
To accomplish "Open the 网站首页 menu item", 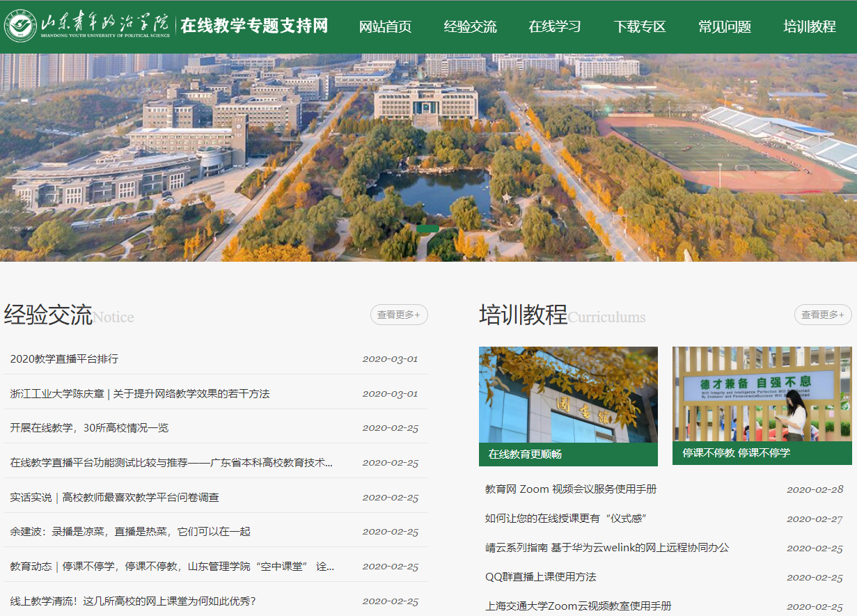I will click(x=385, y=27).
